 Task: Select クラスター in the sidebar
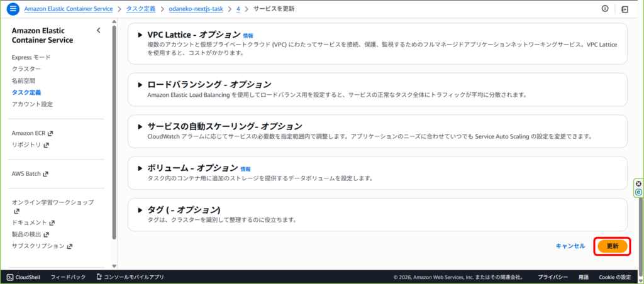pos(26,69)
